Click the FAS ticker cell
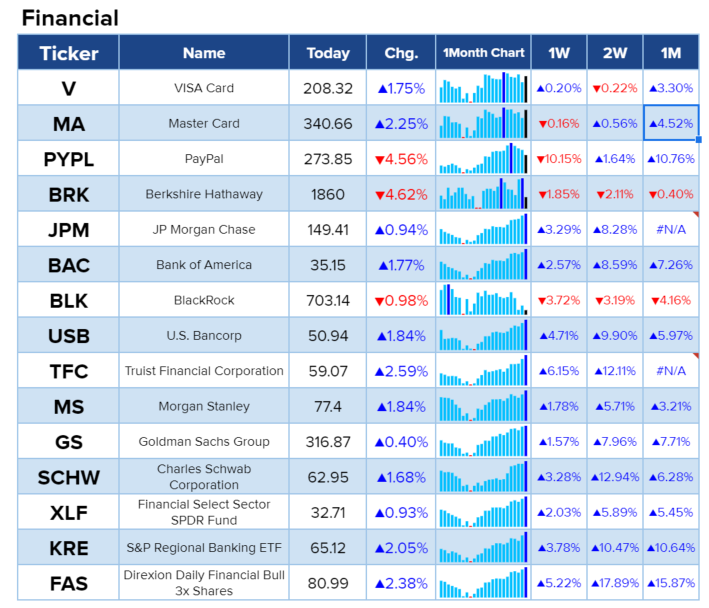Viewport: 709px width, 608px height. pos(68,583)
